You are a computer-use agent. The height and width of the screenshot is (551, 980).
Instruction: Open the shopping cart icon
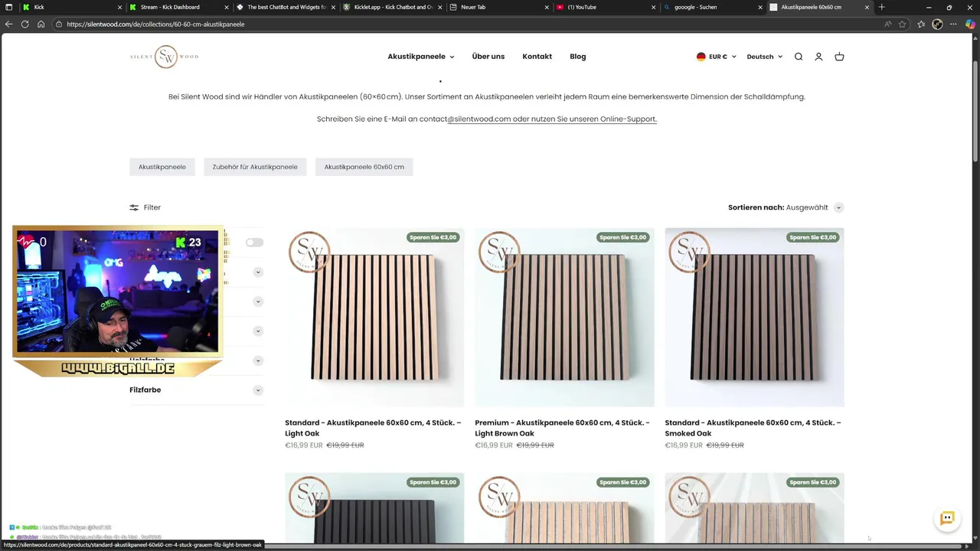click(x=839, y=57)
